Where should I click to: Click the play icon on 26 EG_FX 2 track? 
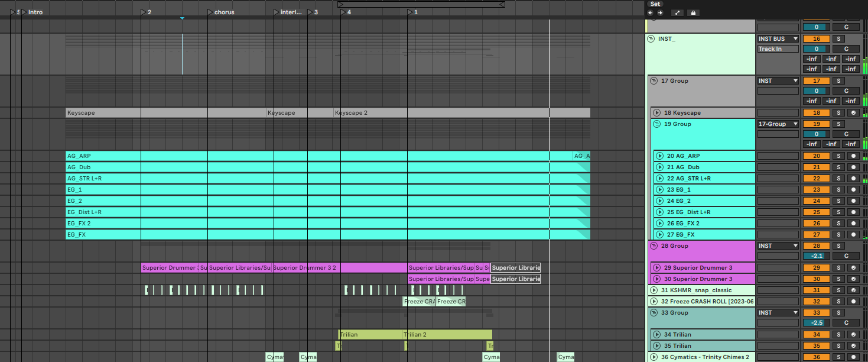(660, 224)
